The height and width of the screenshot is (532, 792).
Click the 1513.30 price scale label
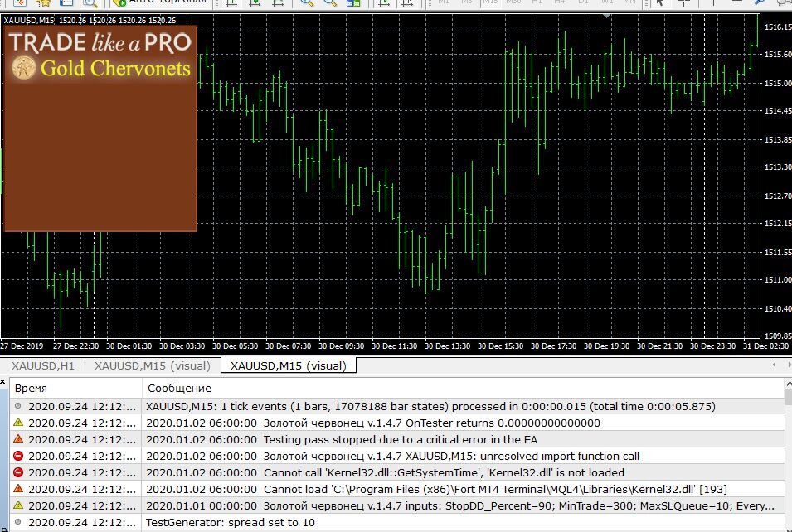click(778, 167)
